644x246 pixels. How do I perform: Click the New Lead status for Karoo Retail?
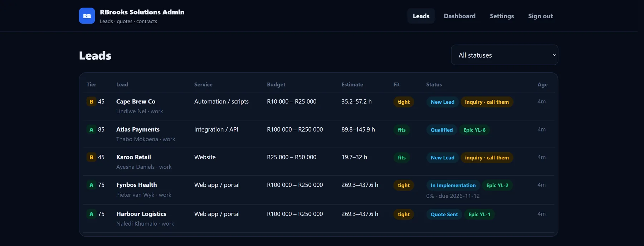click(443, 158)
